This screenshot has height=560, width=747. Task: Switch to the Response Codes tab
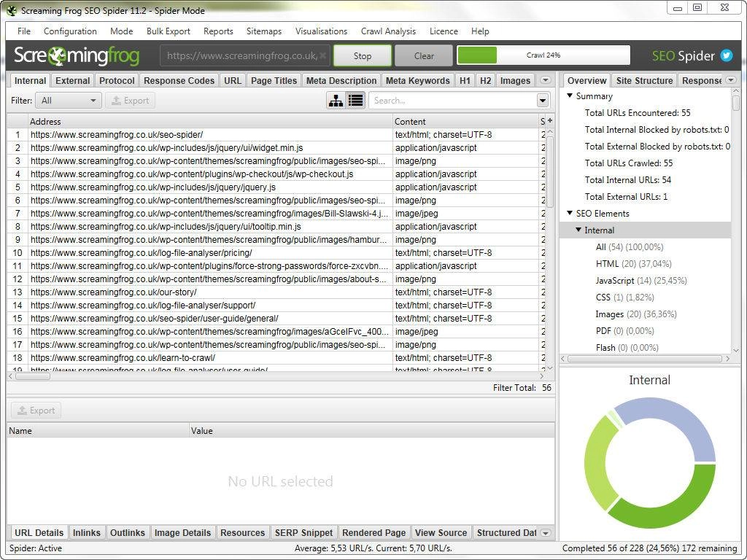179,80
